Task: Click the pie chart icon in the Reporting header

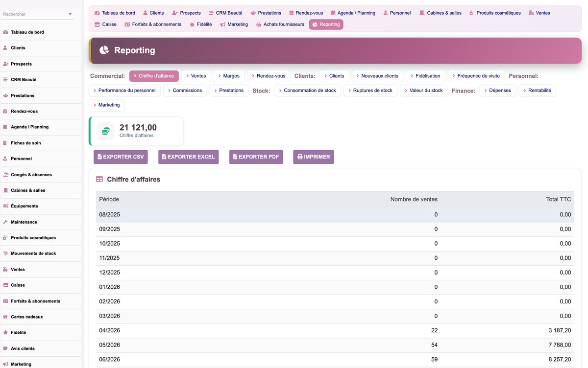Action: tap(104, 50)
